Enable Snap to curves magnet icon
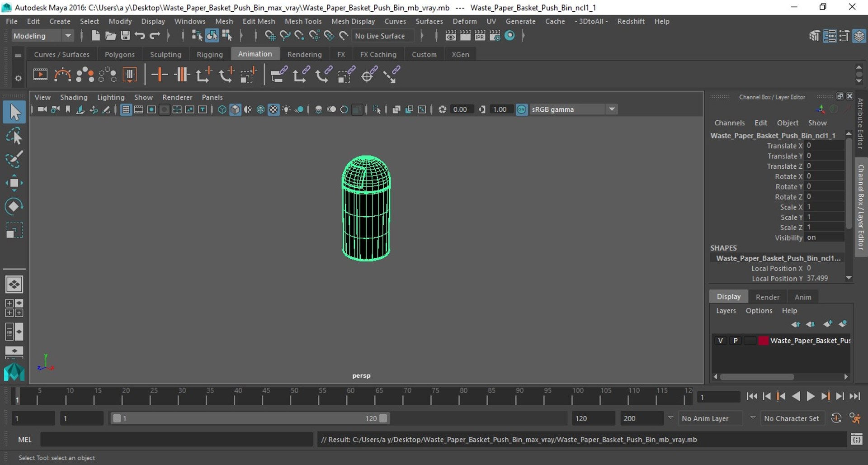Screen dimensions: 868x465 pos(285,36)
